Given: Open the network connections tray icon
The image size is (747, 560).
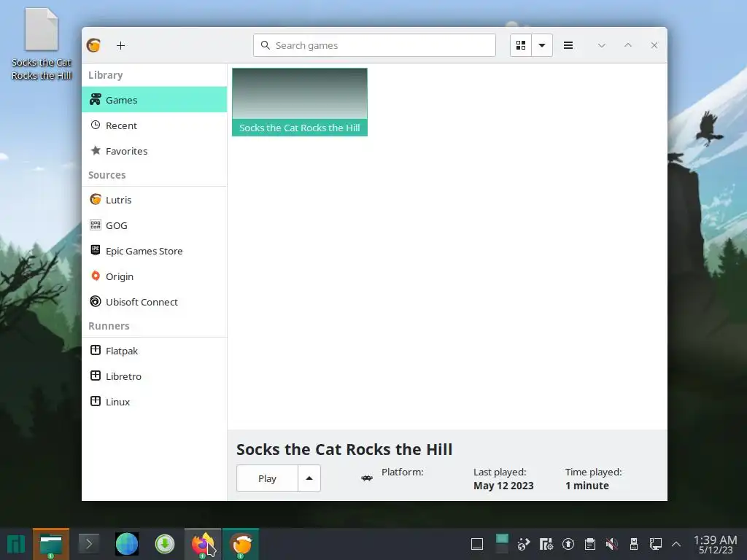Looking at the screenshot, I should tap(656, 544).
